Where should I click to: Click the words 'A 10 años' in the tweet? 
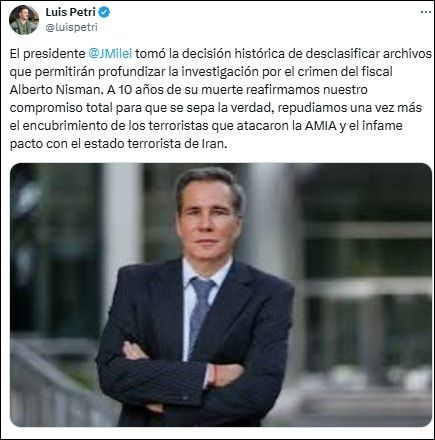(x=134, y=90)
